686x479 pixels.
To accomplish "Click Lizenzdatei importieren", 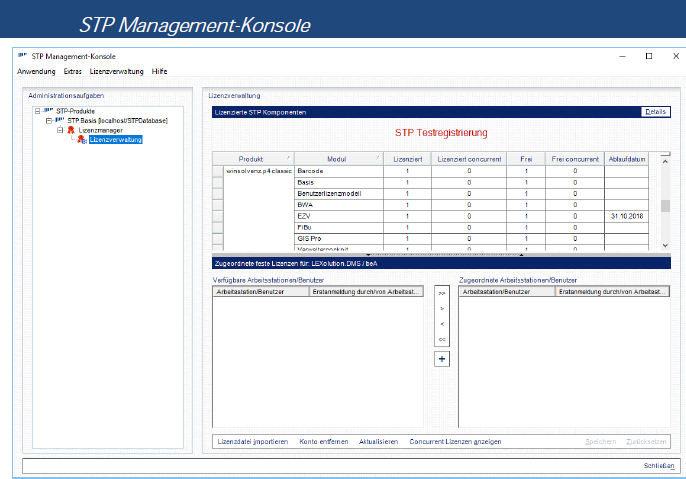I will click(x=253, y=442).
